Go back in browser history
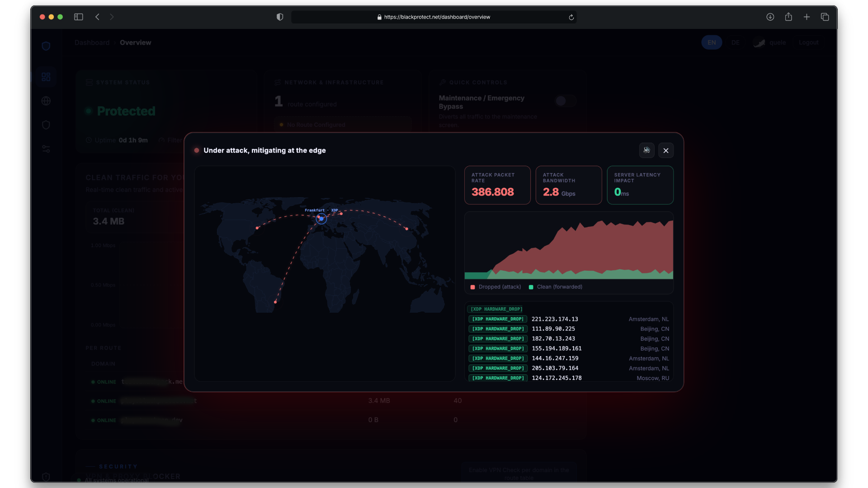This screenshot has width=868, height=488. (97, 17)
